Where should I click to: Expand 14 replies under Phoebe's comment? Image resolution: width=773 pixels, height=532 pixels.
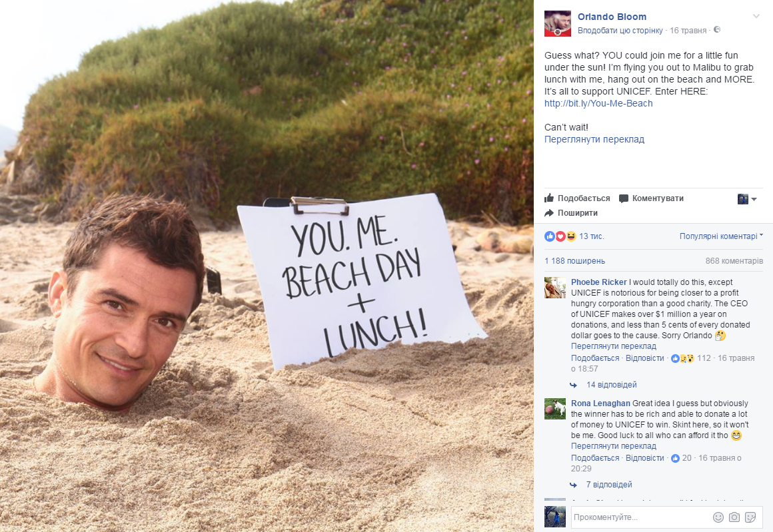(x=611, y=385)
